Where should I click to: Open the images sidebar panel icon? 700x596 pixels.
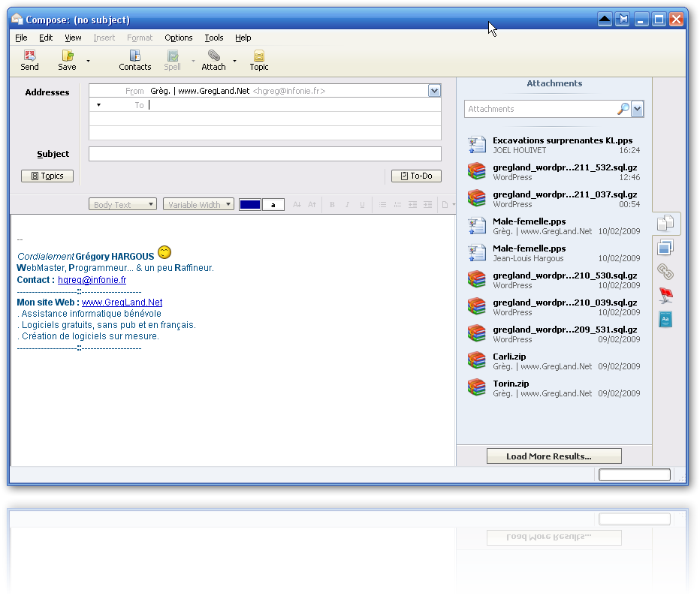coord(665,247)
